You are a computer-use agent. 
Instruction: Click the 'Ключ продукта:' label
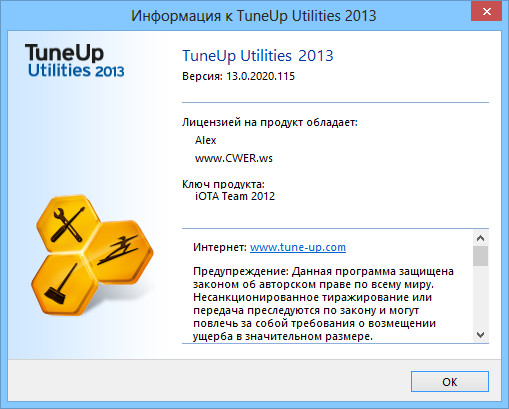[x=223, y=184]
